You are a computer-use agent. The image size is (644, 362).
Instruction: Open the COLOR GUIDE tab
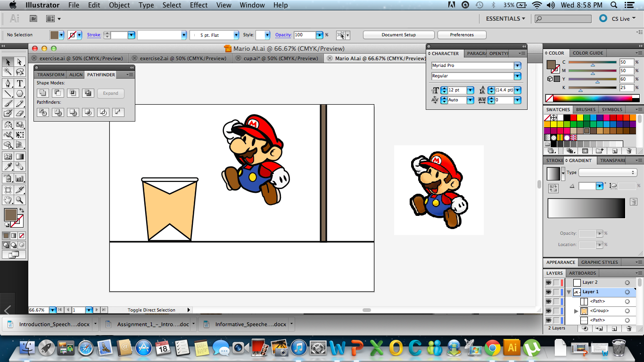coord(588,53)
